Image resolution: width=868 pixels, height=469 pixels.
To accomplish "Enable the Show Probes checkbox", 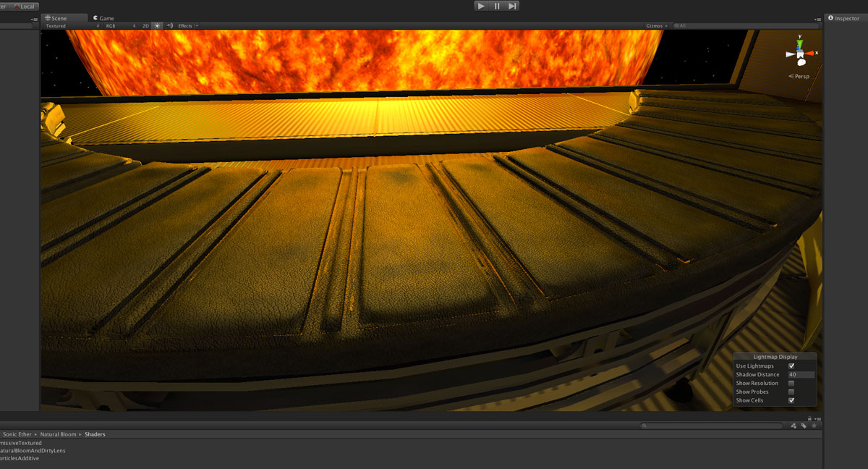I will tap(791, 392).
